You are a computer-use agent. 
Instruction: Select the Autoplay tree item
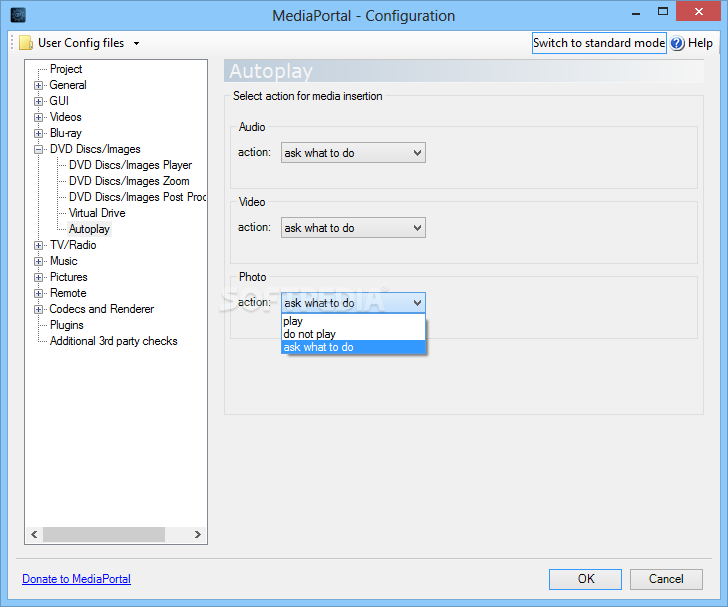point(89,229)
